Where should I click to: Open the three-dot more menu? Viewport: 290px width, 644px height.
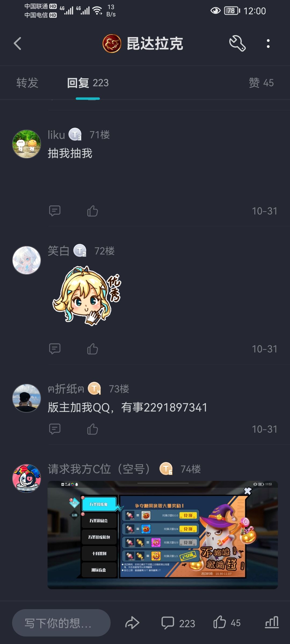[x=268, y=43]
